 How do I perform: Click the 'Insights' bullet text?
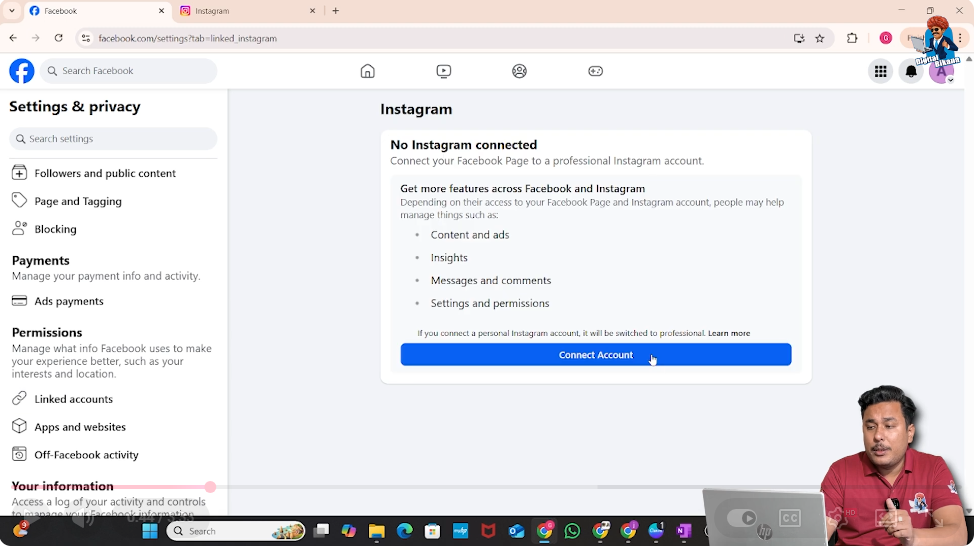pyautogui.click(x=449, y=258)
